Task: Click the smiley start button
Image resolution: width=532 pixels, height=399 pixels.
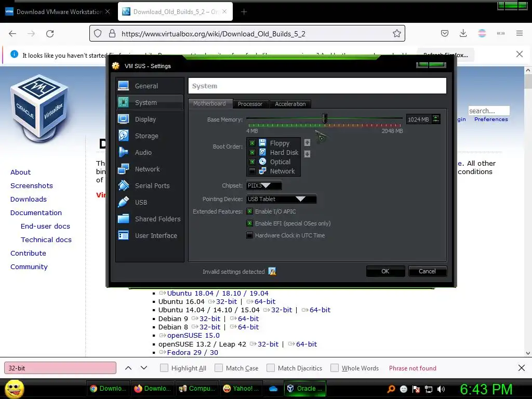Action: point(14,389)
